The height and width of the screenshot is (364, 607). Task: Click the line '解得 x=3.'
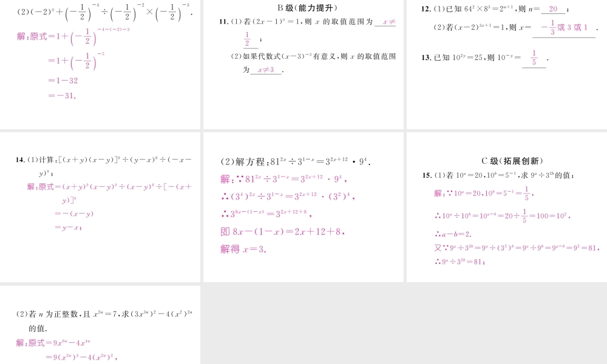pos(243,249)
